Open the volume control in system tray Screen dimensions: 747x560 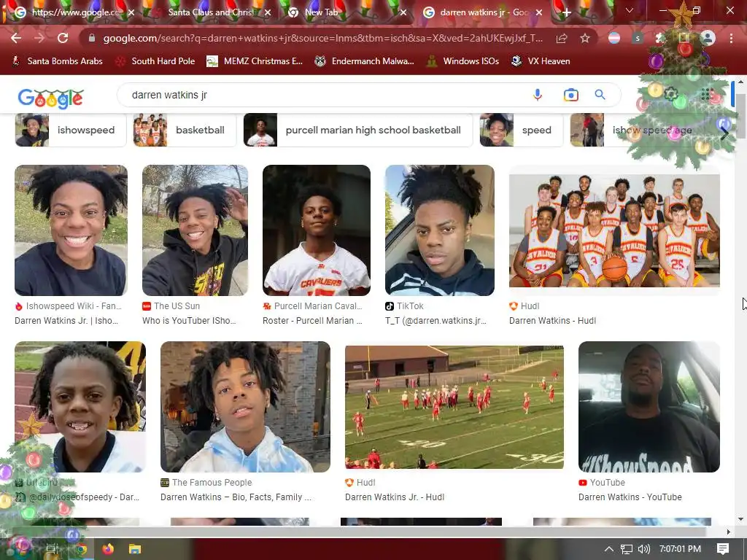[644, 549]
